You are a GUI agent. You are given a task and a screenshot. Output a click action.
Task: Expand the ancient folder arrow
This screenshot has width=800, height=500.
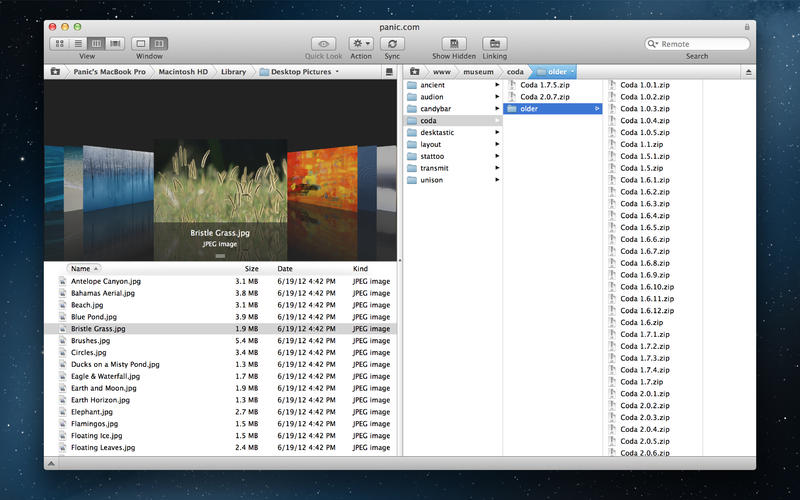click(x=497, y=85)
